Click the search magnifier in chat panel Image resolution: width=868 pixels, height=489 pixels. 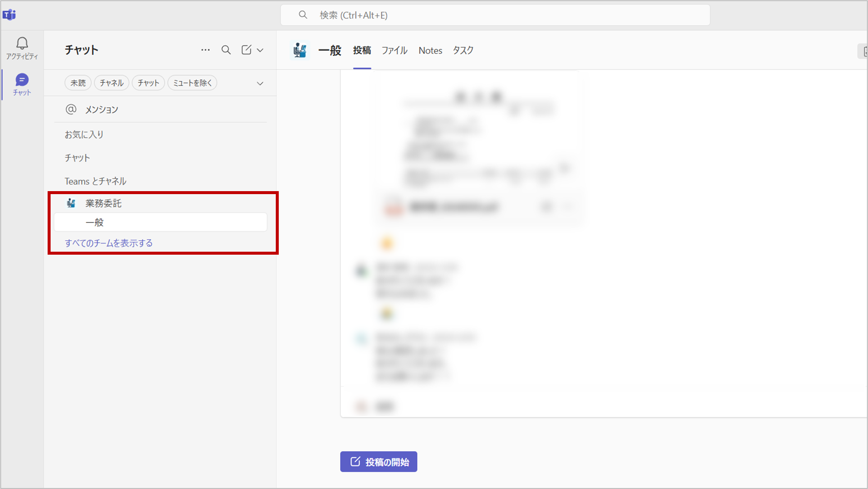[226, 50]
